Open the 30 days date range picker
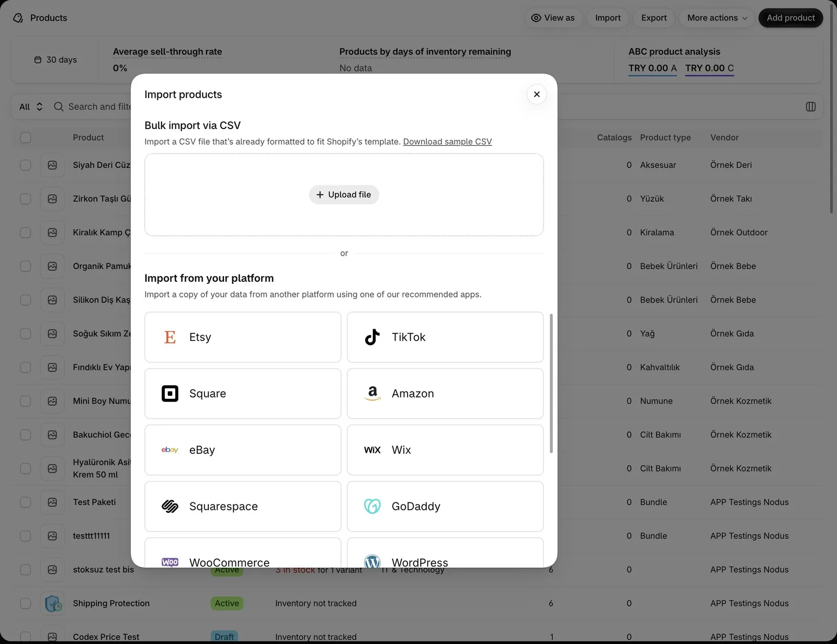Image resolution: width=837 pixels, height=644 pixels. point(55,60)
